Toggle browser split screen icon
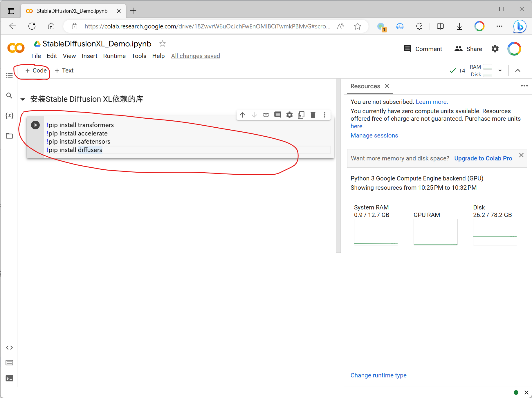 point(440,26)
